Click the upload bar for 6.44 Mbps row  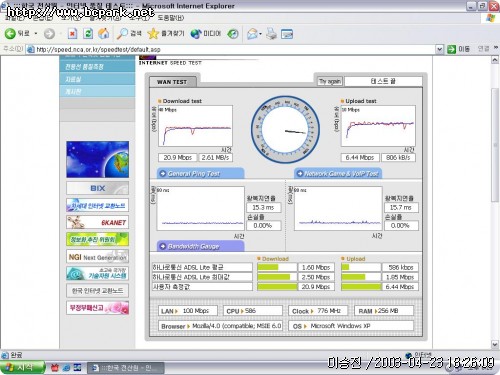click(361, 287)
